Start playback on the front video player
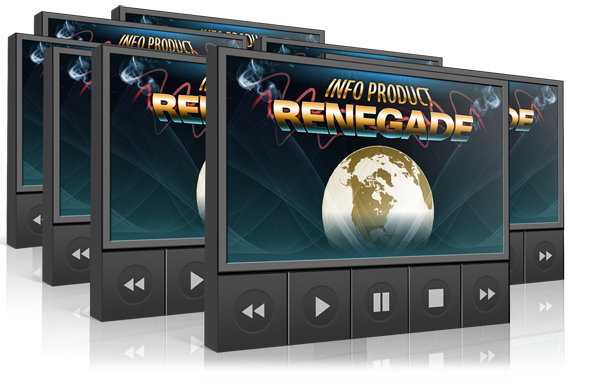 [x=321, y=306]
